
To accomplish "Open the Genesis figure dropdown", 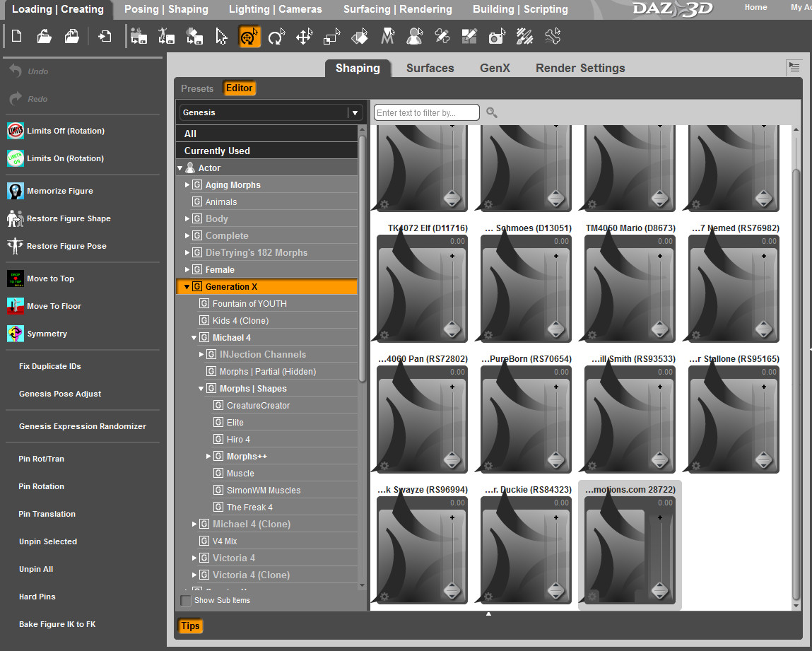I will pos(354,112).
